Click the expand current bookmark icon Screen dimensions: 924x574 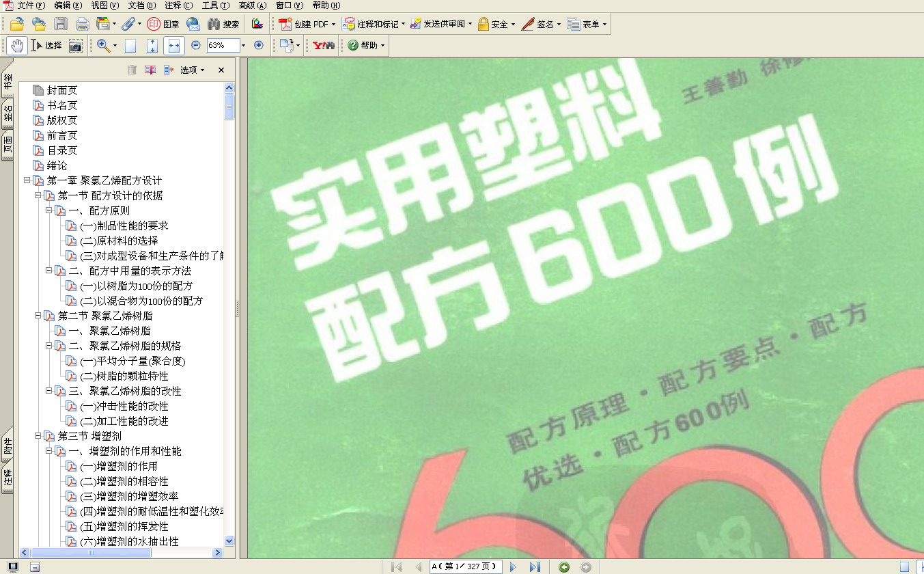[x=169, y=70]
